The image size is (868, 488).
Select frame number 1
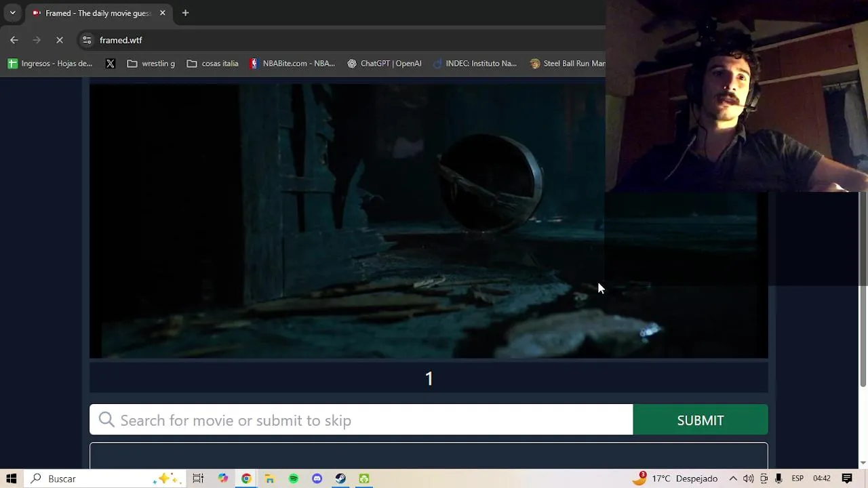click(429, 378)
